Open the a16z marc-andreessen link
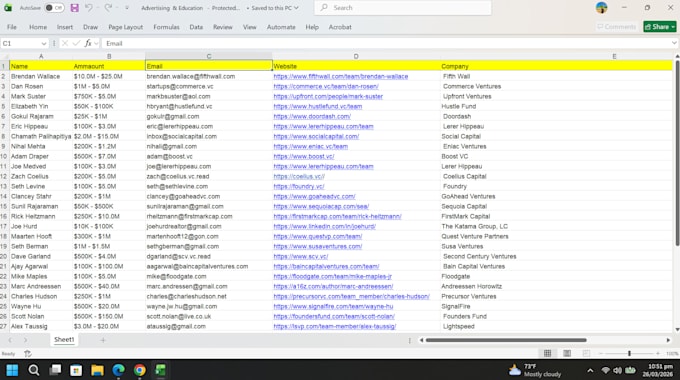This screenshot has width=680, height=380. (x=333, y=286)
